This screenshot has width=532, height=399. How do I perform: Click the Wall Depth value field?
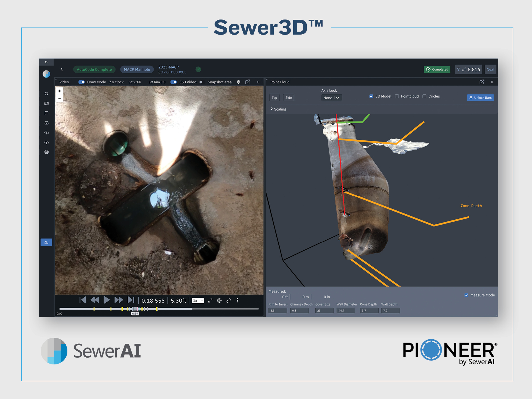[x=390, y=311]
